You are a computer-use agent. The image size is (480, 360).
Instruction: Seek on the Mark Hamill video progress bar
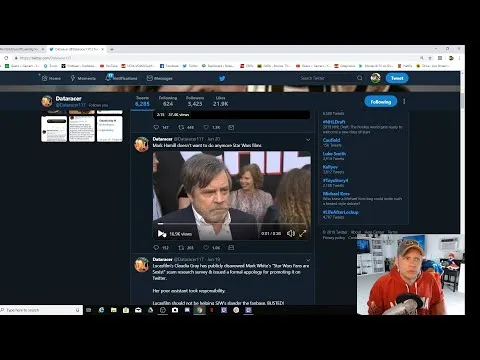(232, 224)
